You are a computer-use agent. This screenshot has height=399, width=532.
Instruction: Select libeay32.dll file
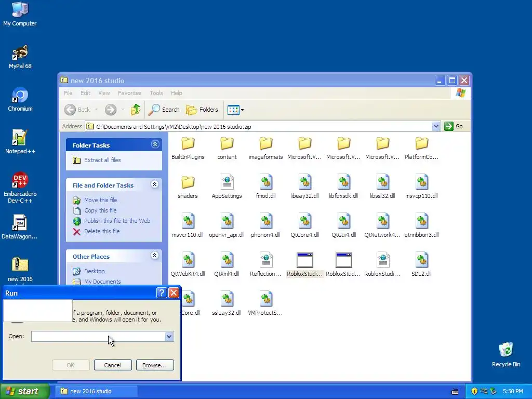coord(304,187)
